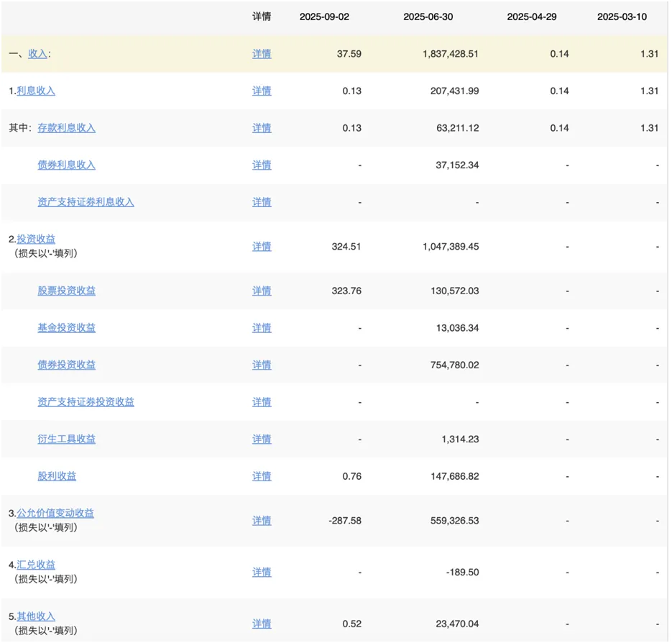
Task: Click 详情 link for 存款利息收入
Action: pos(262,128)
